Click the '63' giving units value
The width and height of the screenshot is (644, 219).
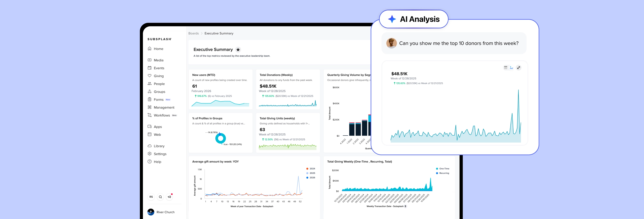pos(262,130)
